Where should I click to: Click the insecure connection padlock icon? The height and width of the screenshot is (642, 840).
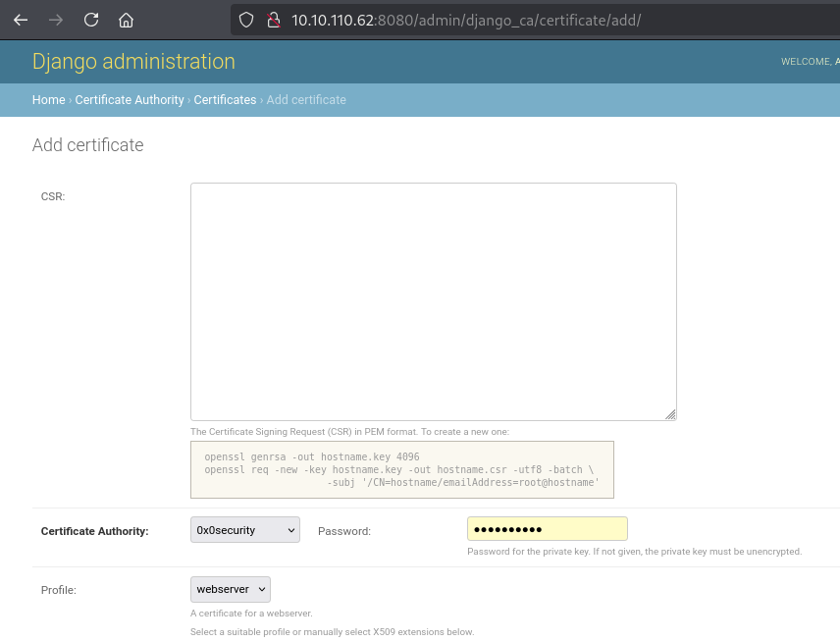pyautogui.click(x=274, y=20)
